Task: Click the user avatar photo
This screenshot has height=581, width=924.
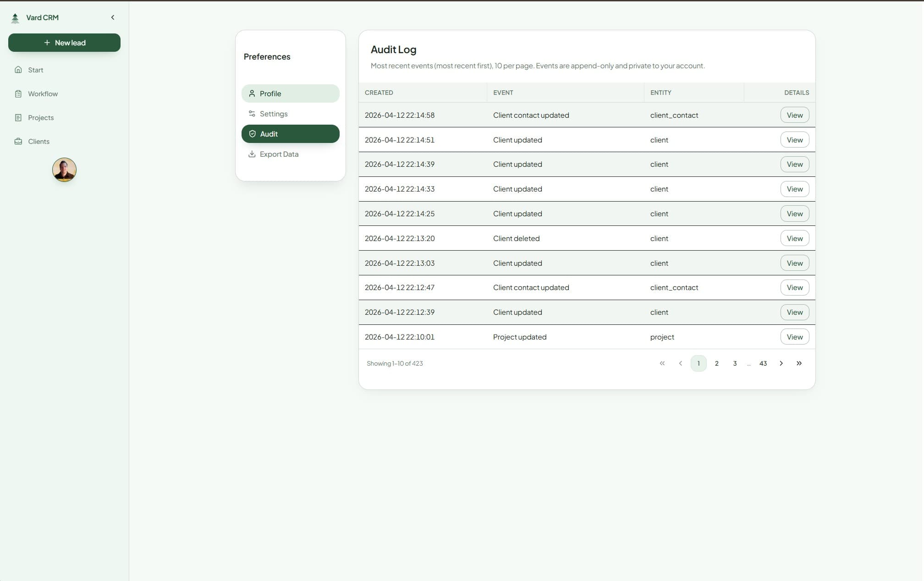Action: [x=64, y=170]
